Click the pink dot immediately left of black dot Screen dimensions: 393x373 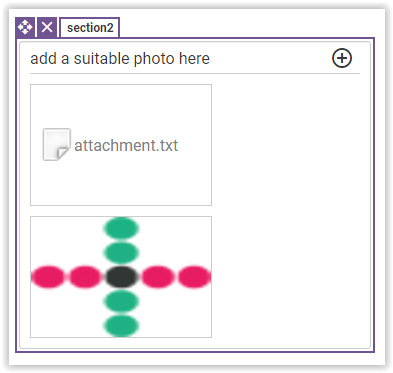point(85,277)
